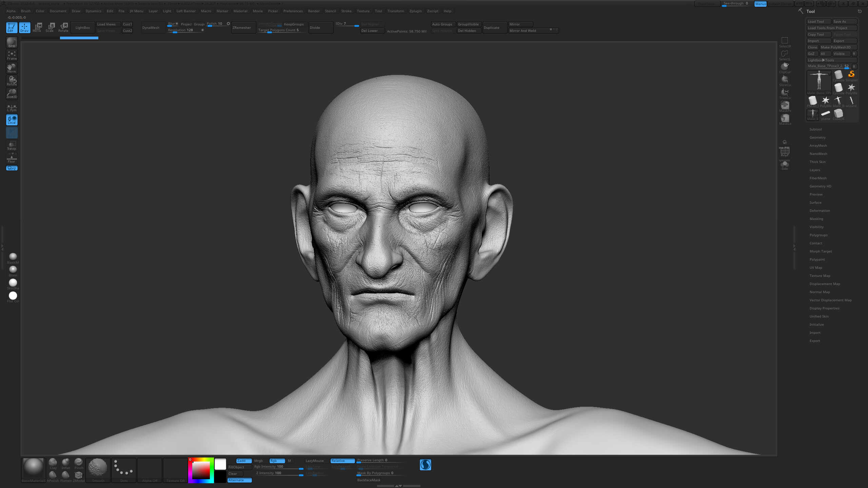Select the ClipCurve brush icon
Image resolution: width=868 pixels, height=488 pixels.
pos(785,68)
